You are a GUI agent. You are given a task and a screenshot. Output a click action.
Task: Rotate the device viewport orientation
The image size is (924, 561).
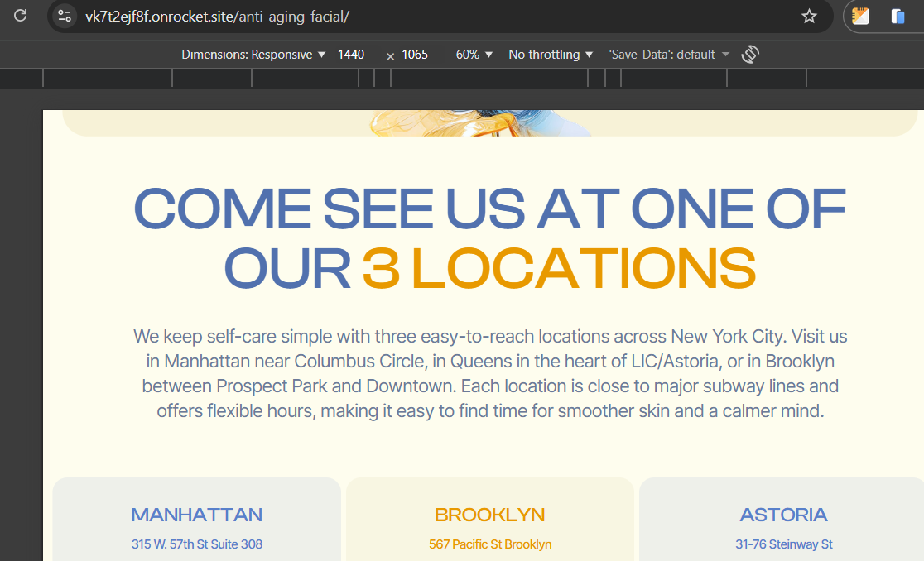[x=750, y=54]
